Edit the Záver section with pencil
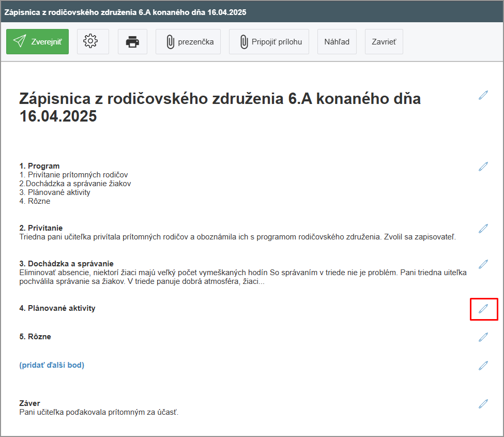 (483, 404)
